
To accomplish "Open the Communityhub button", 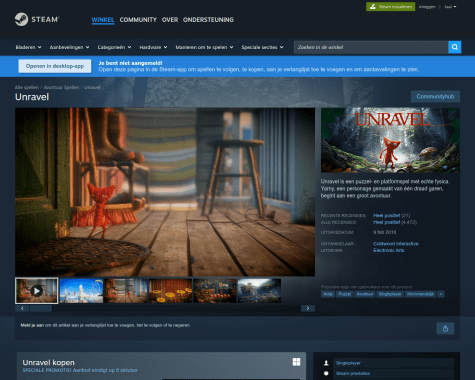I will point(435,96).
